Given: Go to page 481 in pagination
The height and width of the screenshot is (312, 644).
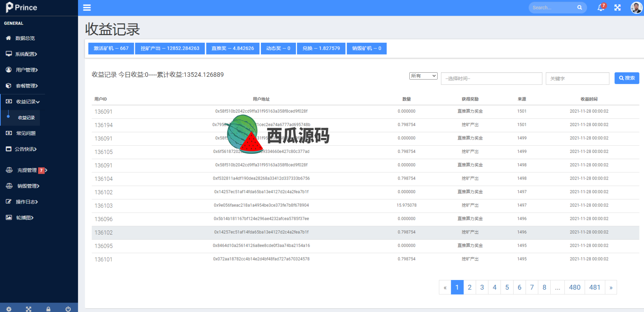Looking at the screenshot, I should point(594,287).
